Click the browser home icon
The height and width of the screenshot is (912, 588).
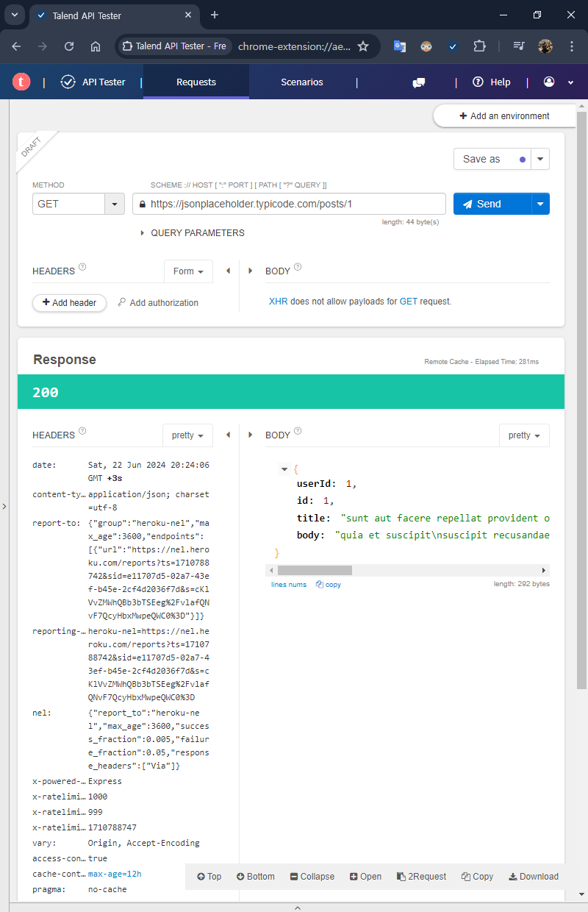[96, 46]
